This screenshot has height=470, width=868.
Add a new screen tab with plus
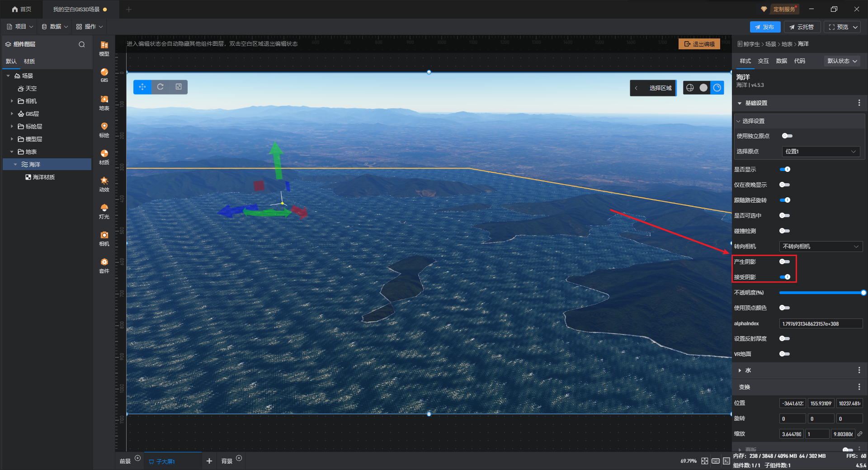coord(209,461)
